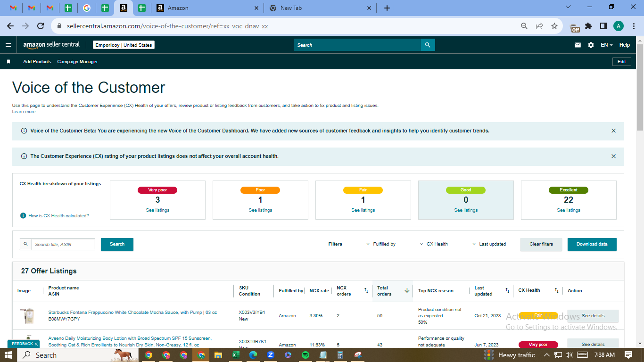Open the Learn more link
This screenshot has height=362, width=644.
[x=24, y=112]
